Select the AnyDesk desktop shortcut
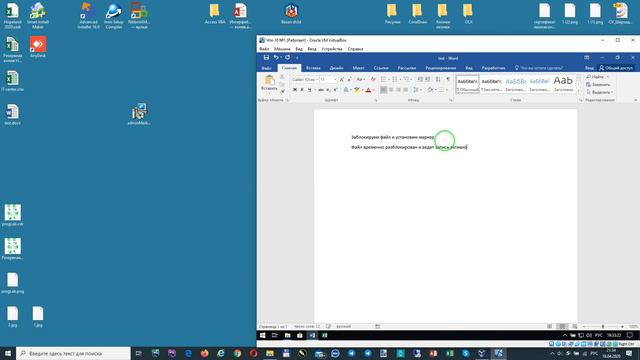The image size is (640, 360). 38,47
